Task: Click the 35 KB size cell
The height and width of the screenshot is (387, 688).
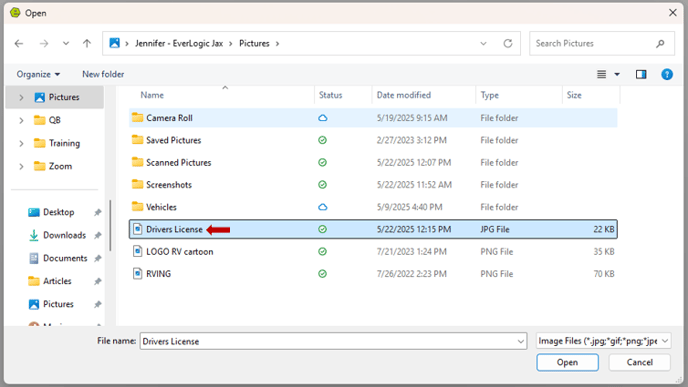Action: 604,252
